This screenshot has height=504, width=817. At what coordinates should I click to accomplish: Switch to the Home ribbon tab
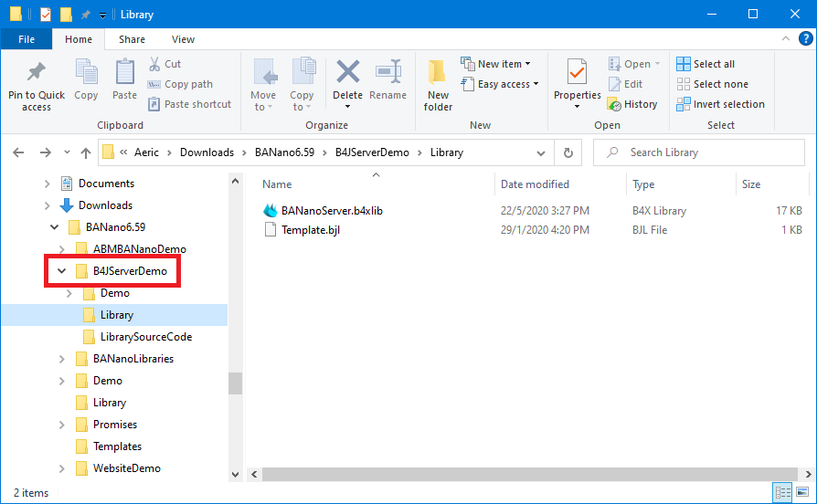click(79, 39)
